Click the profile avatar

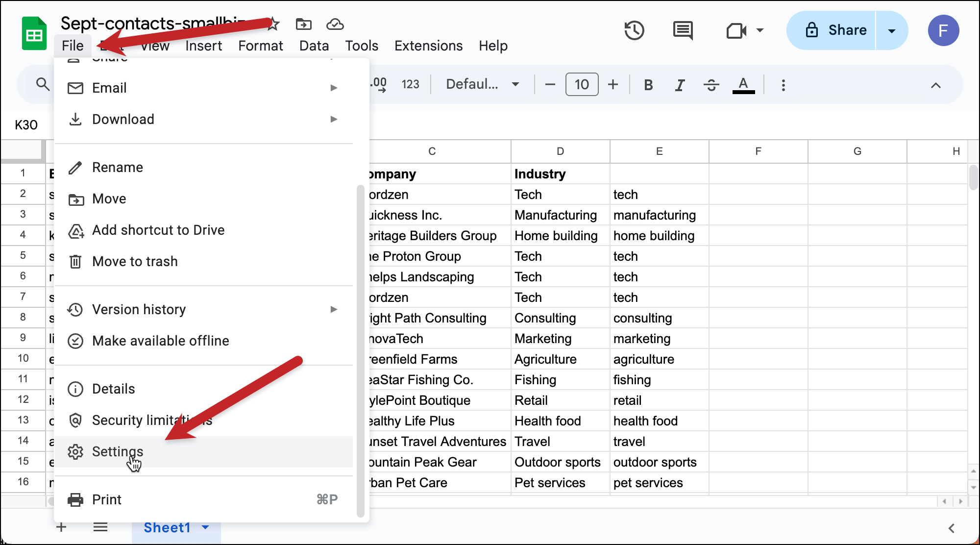944,30
